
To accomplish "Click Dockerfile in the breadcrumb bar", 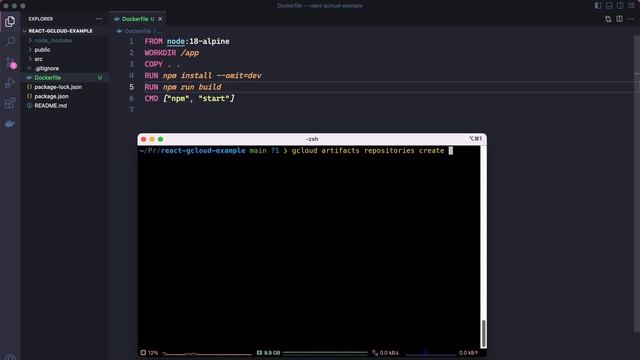I will point(138,31).
